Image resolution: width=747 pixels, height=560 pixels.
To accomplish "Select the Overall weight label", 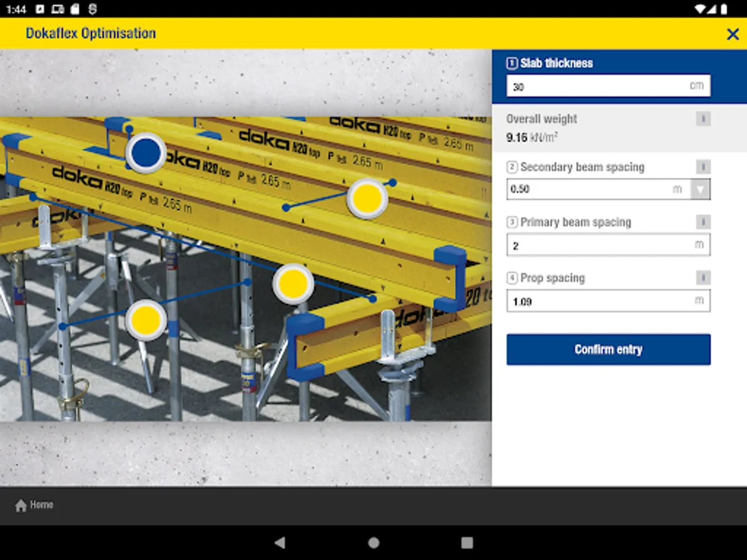I will pyautogui.click(x=542, y=119).
